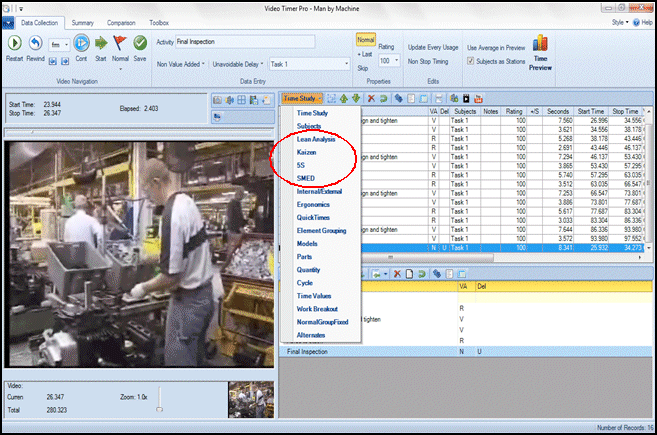Click the camera snapshot icon above video

[x=217, y=100]
